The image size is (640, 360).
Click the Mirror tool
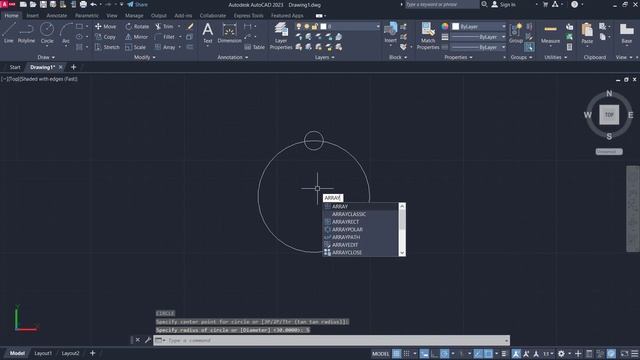[136, 37]
